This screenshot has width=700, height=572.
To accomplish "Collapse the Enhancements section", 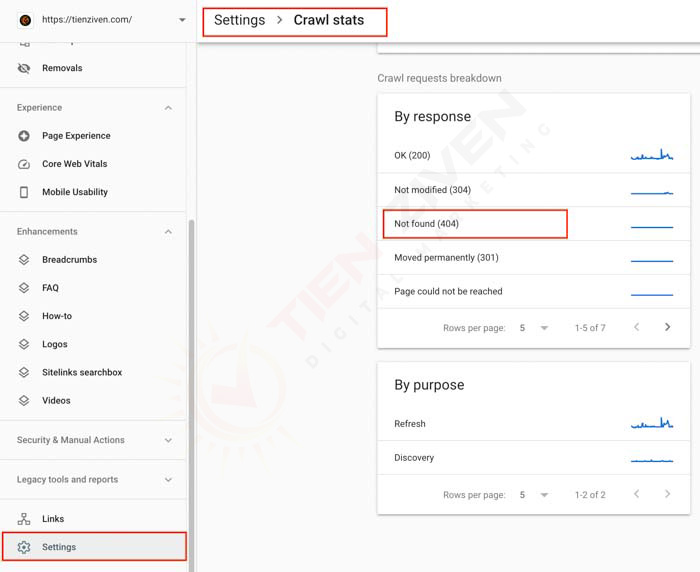I will point(168,231).
